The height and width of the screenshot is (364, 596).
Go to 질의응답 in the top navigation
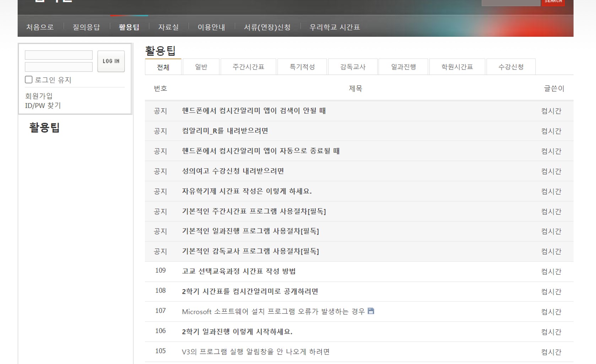tap(86, 27)
